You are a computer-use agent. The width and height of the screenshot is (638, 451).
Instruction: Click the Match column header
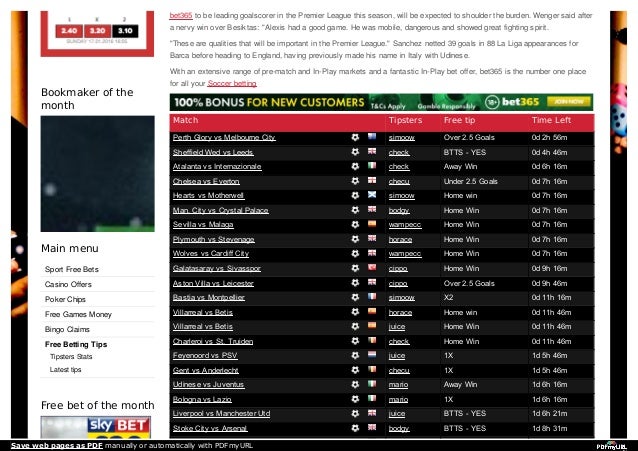pyautogui.click(x=185, y=120)
